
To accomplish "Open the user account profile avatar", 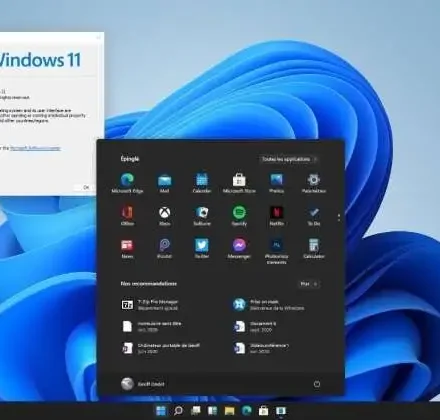I will pyautogui.click(x=127, y=384).
